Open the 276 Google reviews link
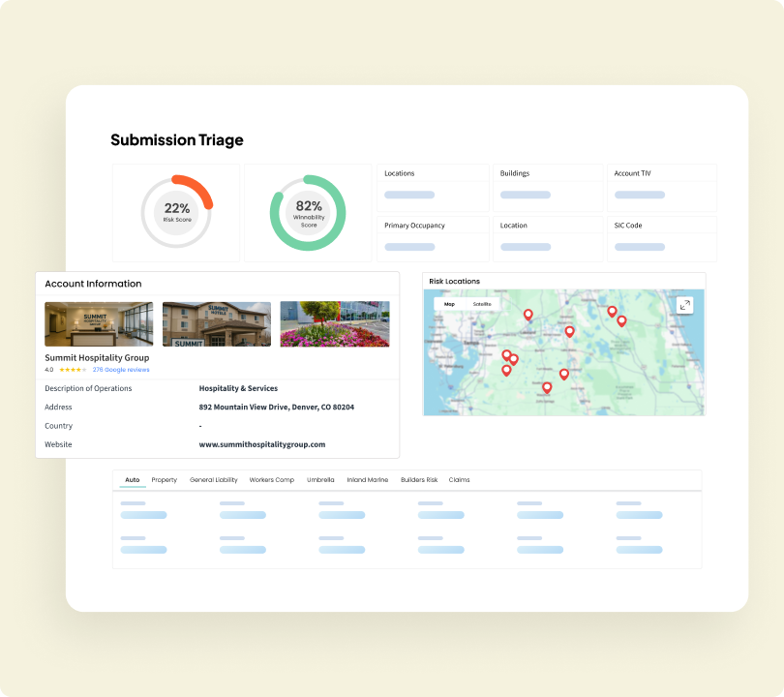784x697 pixels. click(121, 370)
